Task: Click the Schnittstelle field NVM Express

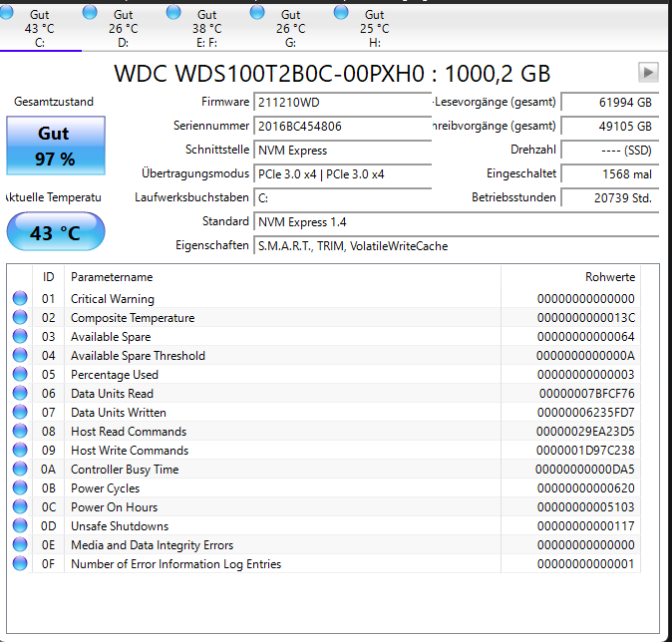Action: click(342, 151)
